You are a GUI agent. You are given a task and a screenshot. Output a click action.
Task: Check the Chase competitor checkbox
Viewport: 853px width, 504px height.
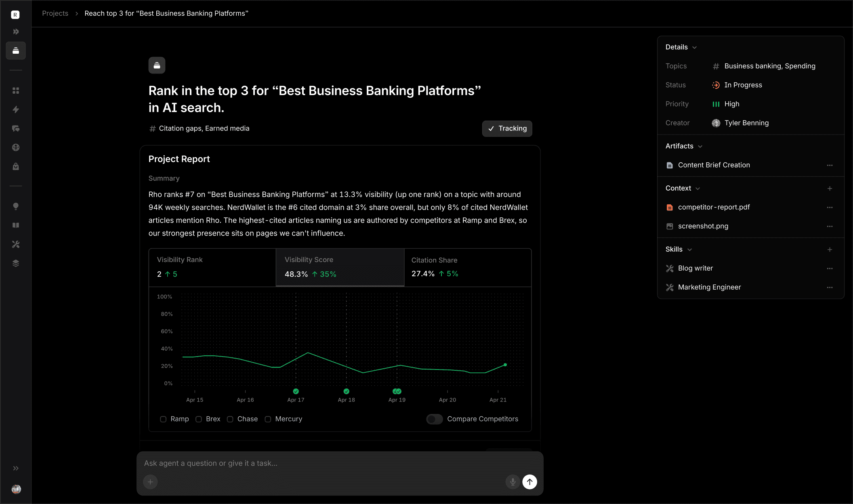pyautogui.click(x=230, y=419)
